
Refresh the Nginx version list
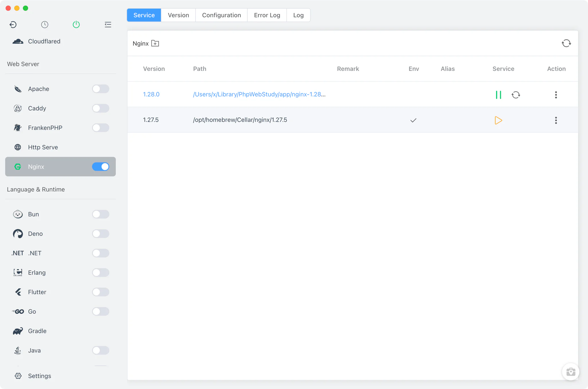566,43
